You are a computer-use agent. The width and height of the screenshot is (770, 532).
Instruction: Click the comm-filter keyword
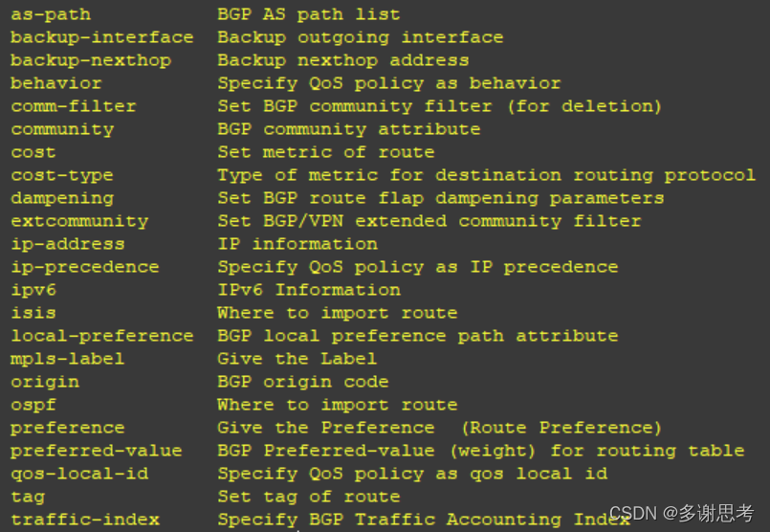coord(74,106)
